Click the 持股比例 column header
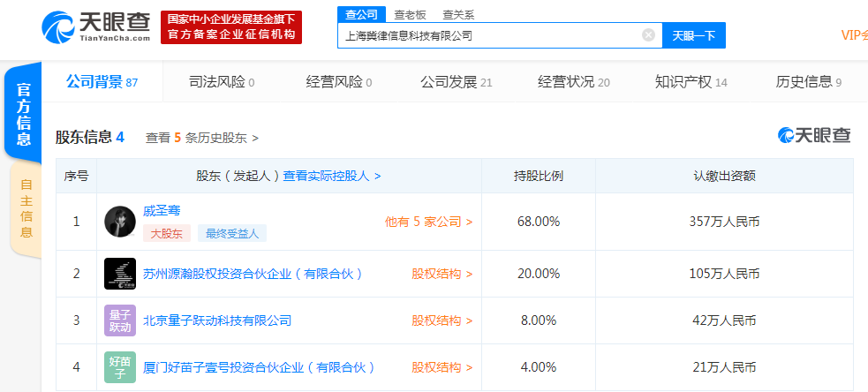 point(539,176)
